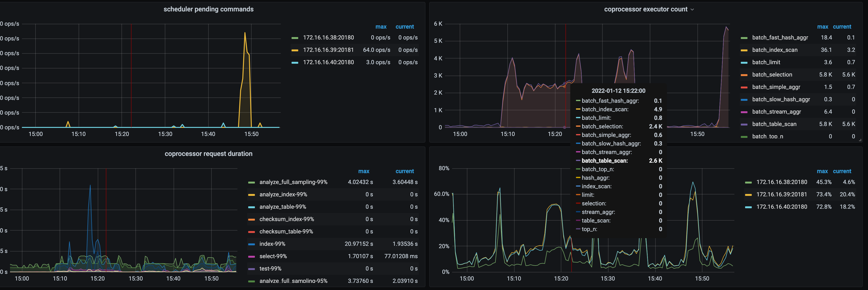868x290 pixels.
Task: Click yellow color swatch for 172.16.16.39:20181 scheduler series
Action: pyautogui.click(x=295, y=50)
